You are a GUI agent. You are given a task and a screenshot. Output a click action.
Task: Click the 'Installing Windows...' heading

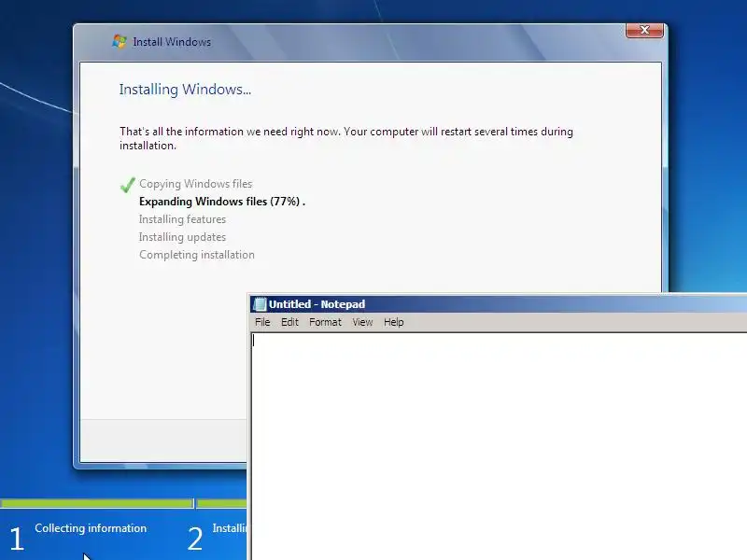[x=185, y=90]
